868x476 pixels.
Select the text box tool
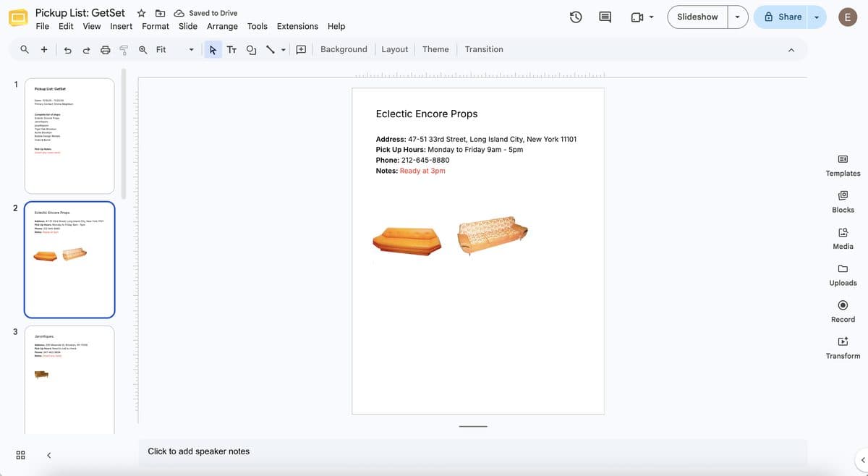click(231, 49)
